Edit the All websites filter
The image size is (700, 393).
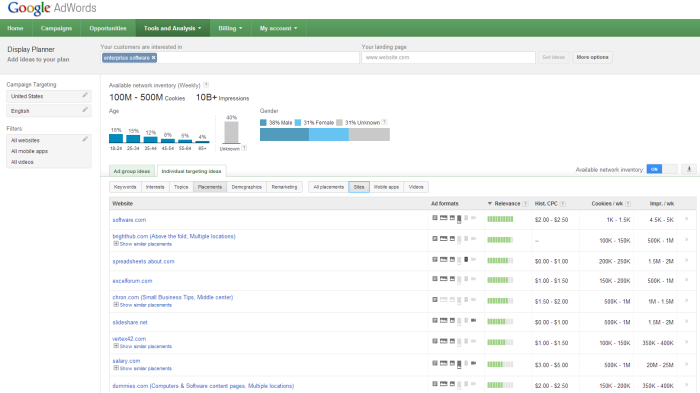pyautogui.click(x=85, y=139)
